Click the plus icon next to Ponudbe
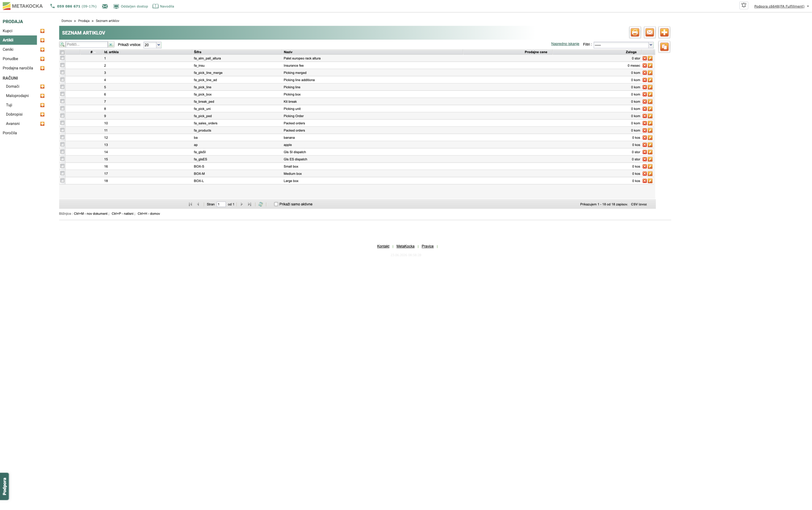Viewport: 812px width, 510px height. [42, 59]
